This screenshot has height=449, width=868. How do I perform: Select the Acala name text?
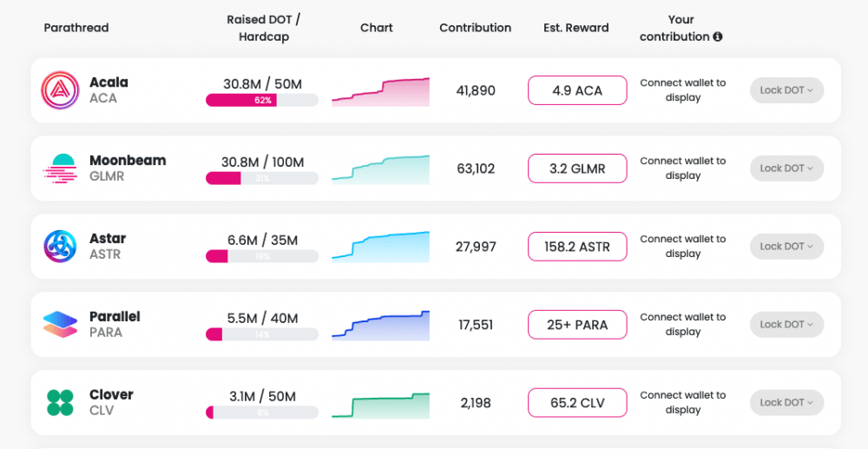coord(109,83)
